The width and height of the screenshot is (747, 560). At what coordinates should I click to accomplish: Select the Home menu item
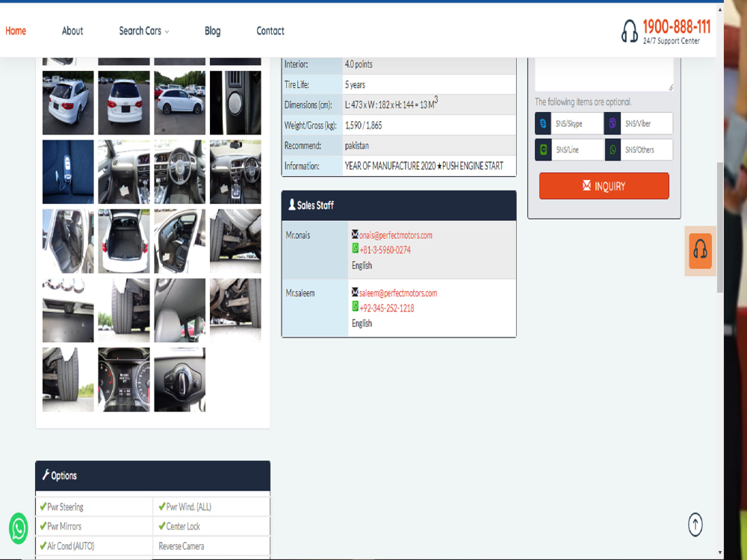click(x=16, y=31)
